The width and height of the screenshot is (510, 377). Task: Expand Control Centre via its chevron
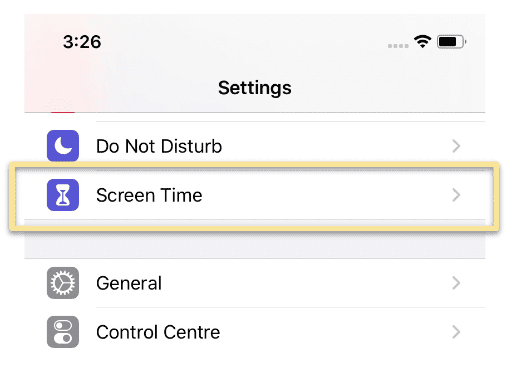tap(456, 332)
